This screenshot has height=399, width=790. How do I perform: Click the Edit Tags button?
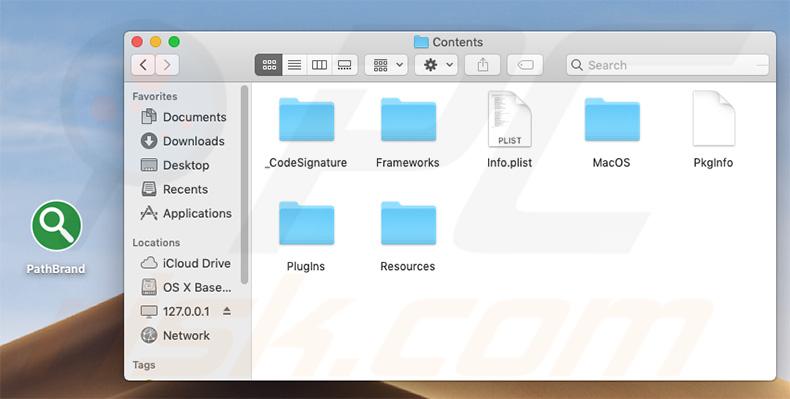coord(525,65)
